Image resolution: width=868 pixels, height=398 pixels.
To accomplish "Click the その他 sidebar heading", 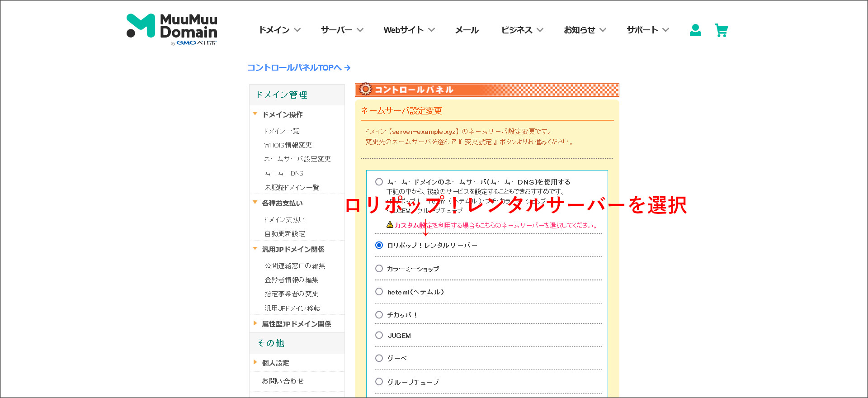I will [x=270, y=343].
